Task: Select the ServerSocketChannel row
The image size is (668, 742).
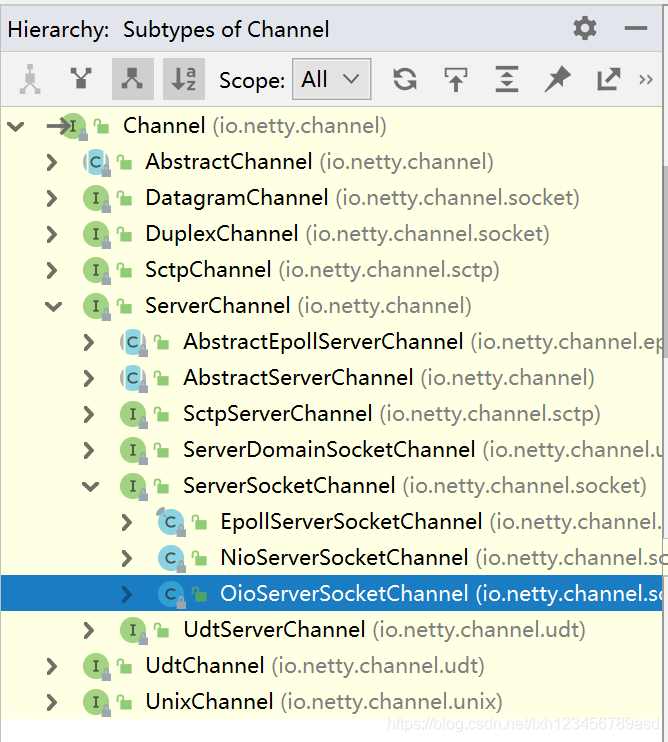Action: 331,486
